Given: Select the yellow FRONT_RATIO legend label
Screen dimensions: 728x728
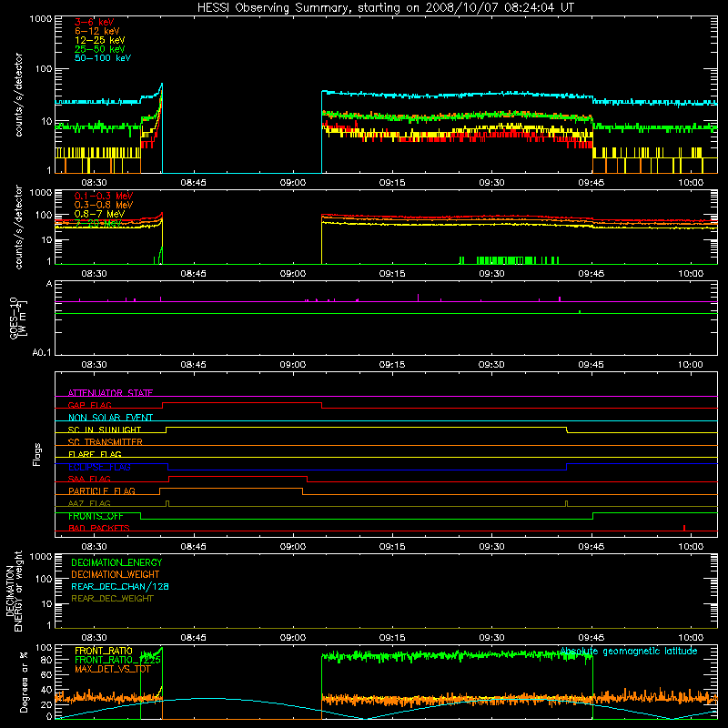Looking at the screenshot, I should (104, 651).
